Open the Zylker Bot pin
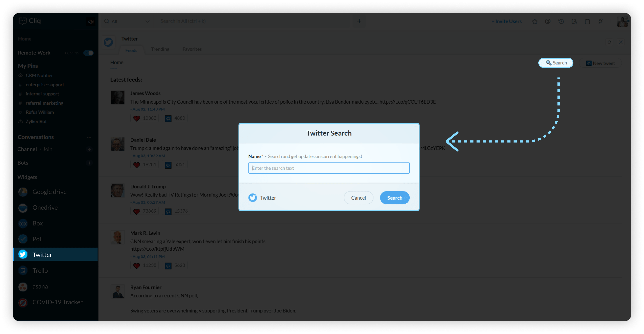Viewport: 644px width, 334px height. click(x=36, y=121)
